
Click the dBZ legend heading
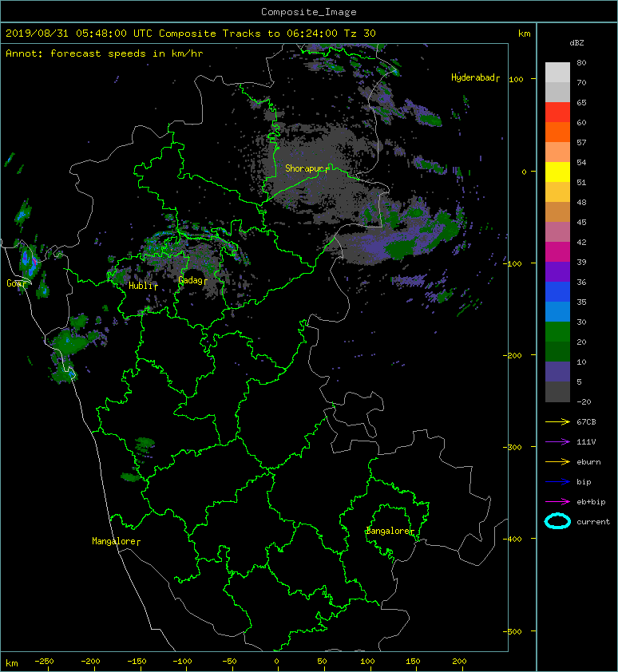pyautogui.click(x=576, y=43)
